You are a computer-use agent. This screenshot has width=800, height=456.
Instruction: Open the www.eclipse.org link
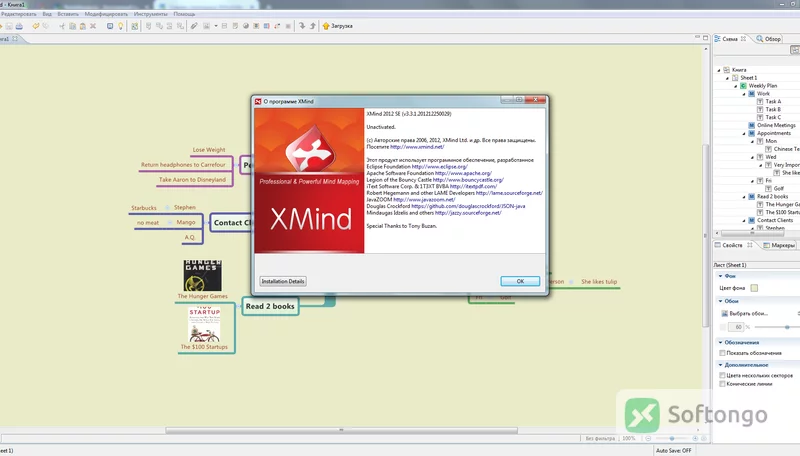point(439,167)
